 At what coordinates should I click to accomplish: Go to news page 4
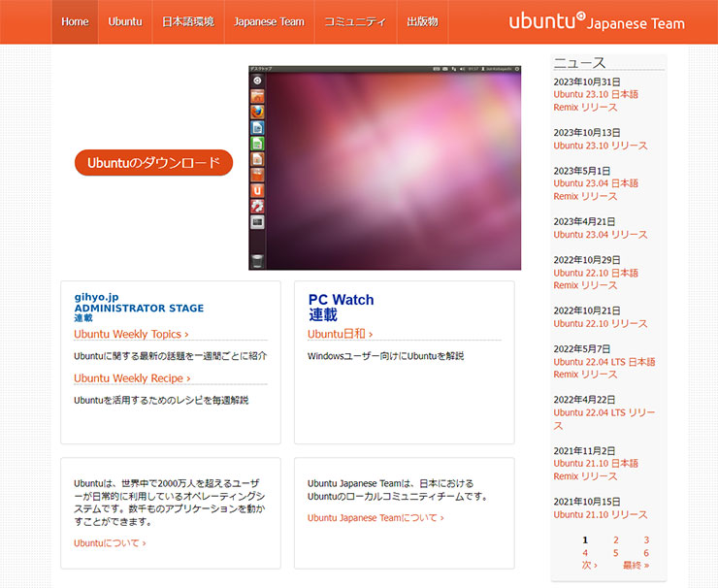pos(585,553)
